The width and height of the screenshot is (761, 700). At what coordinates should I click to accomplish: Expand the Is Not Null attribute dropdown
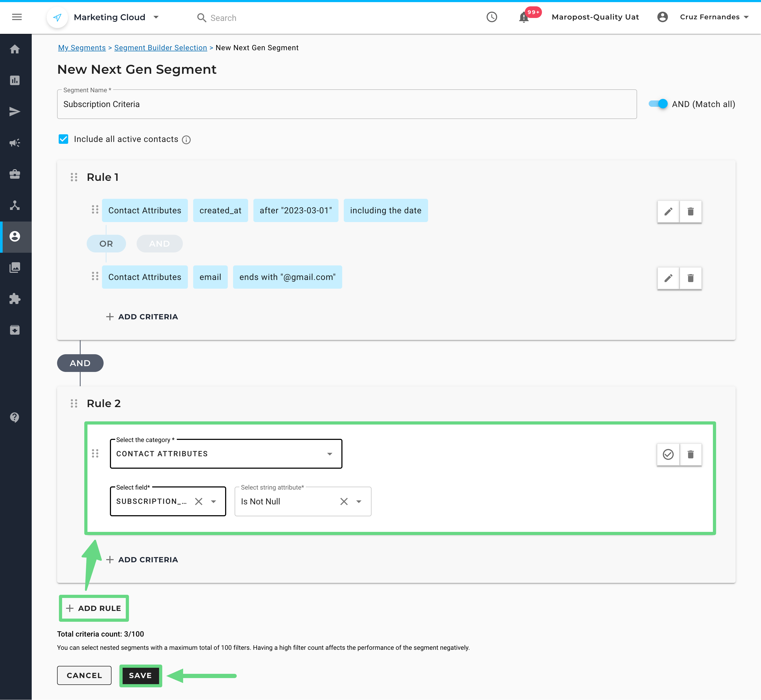359,501
